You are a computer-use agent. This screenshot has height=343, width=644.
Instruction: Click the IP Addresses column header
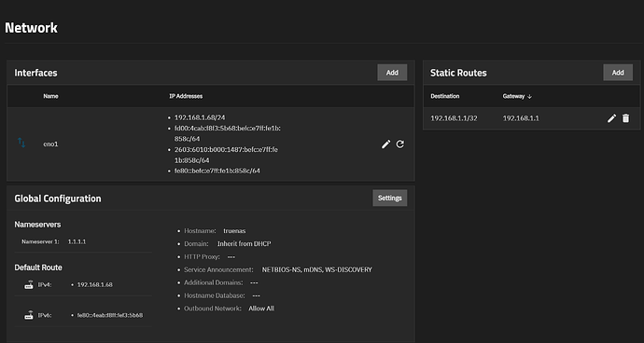click(186, 96)
